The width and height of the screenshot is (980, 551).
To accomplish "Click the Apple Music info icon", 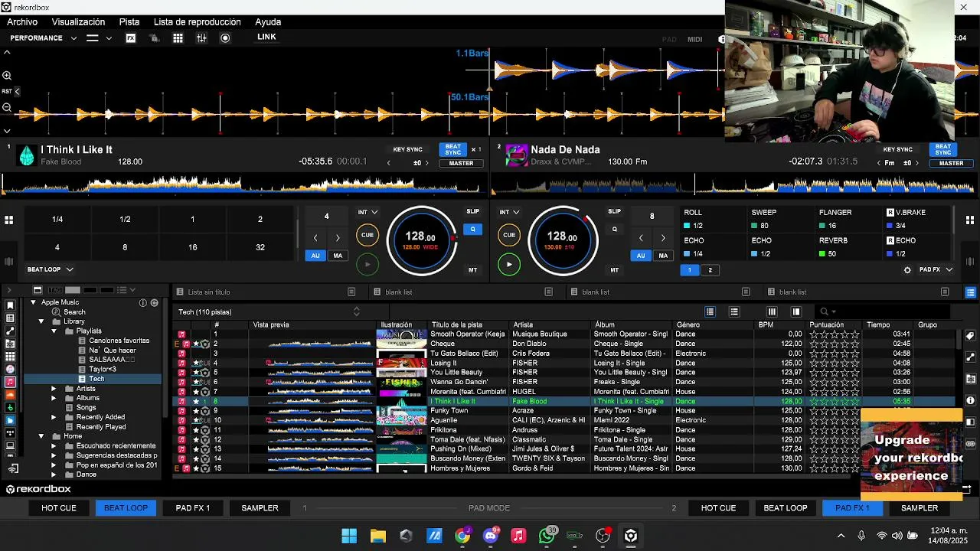I will point(142,303).
